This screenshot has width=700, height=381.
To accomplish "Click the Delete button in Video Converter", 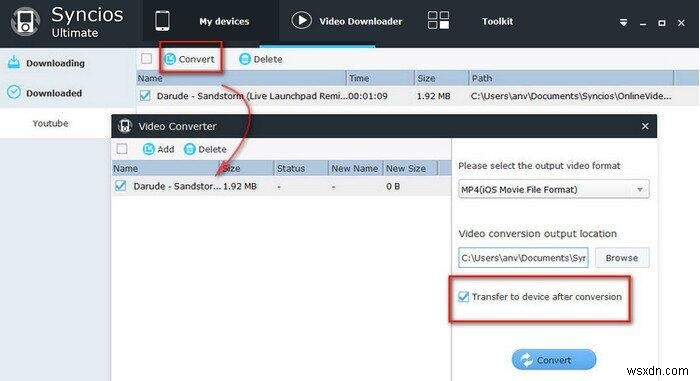I will (205, 149).
